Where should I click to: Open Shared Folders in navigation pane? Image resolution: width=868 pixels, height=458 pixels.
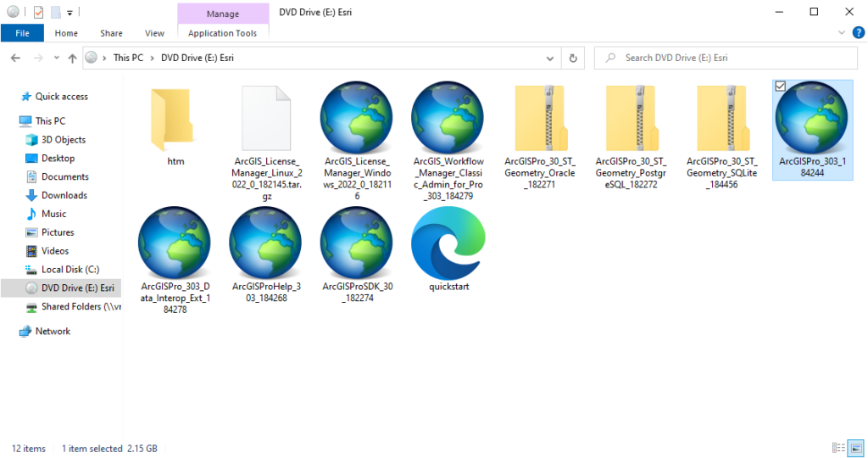click(81, 306)
